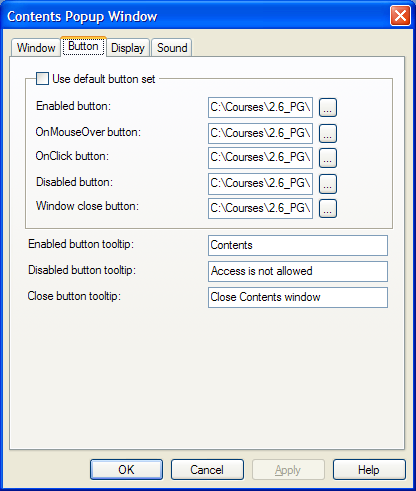Click browse button for Enabled button path
The width and height of the screenshot is (416, 491).
click(x=328, y=107)
